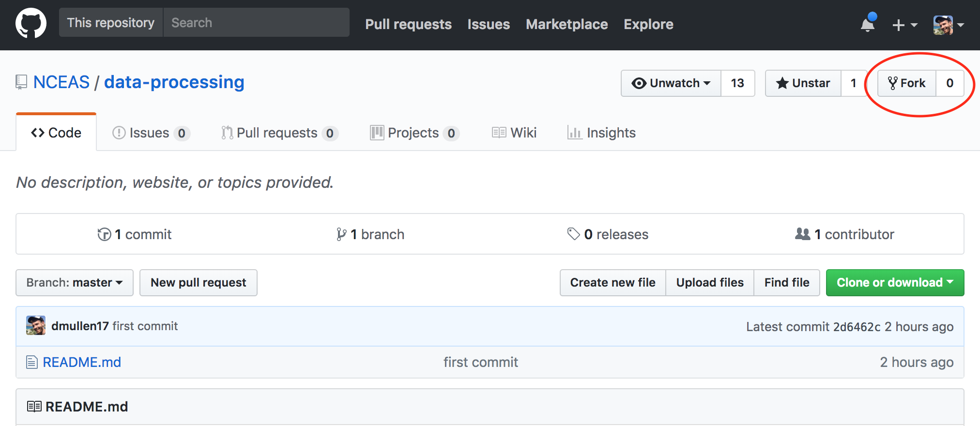Viewport: 980px width, 426px height.
Task: Expand the plus create-new menu
Action: [904, 25]
